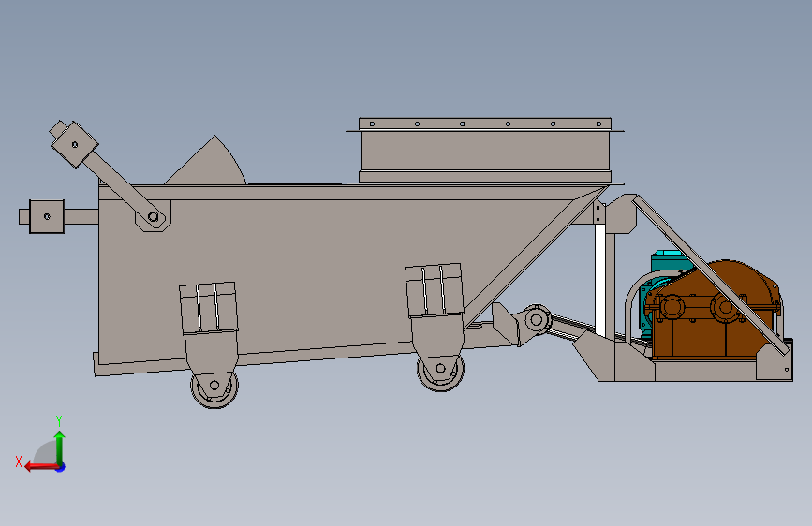Select the right support wheel under trough
812x526 pixels.
coord(440,369)
